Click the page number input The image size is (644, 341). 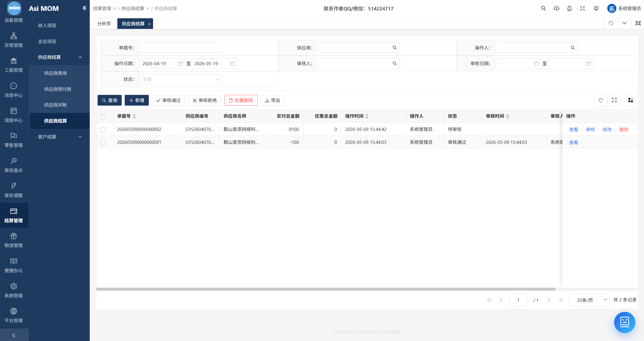click(518, 300)
